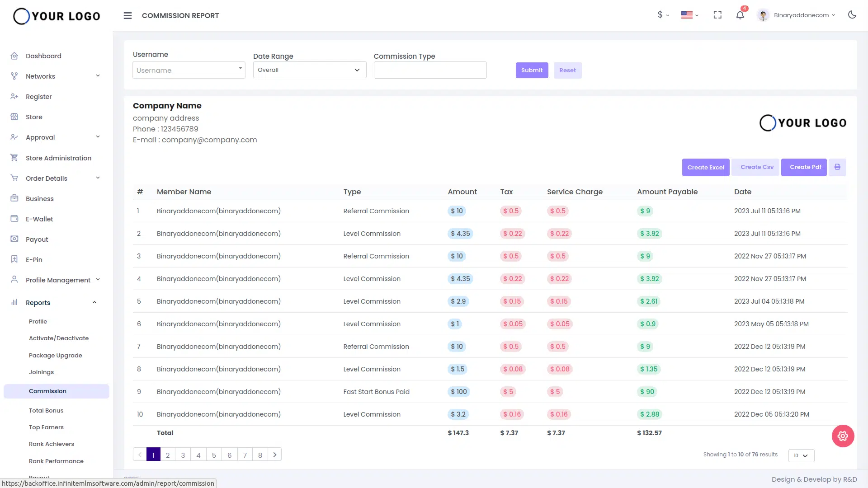Open the Date Range Overall dropdown

(310, 70)
